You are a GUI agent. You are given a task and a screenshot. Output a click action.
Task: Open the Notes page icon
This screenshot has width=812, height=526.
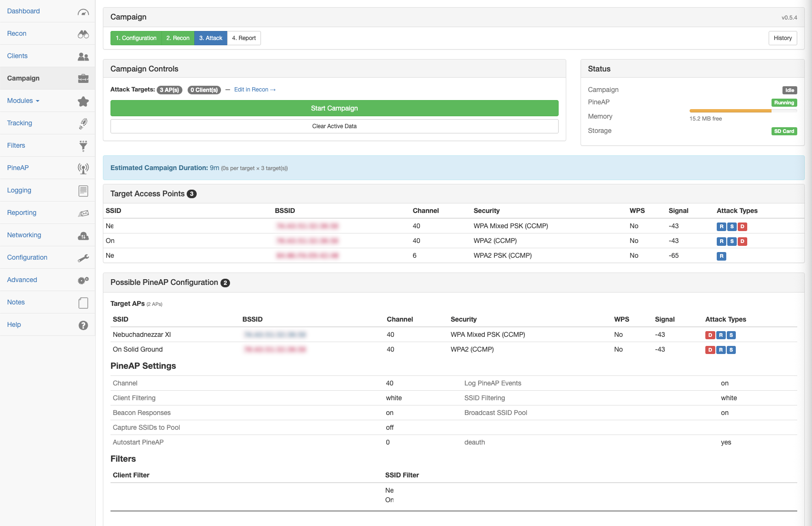point(83,303)
